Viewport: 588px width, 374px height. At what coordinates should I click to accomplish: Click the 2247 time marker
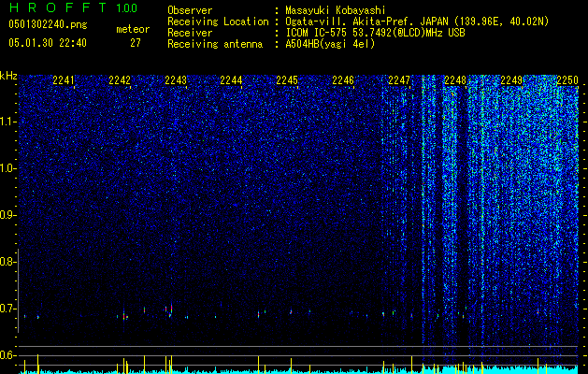399,80
